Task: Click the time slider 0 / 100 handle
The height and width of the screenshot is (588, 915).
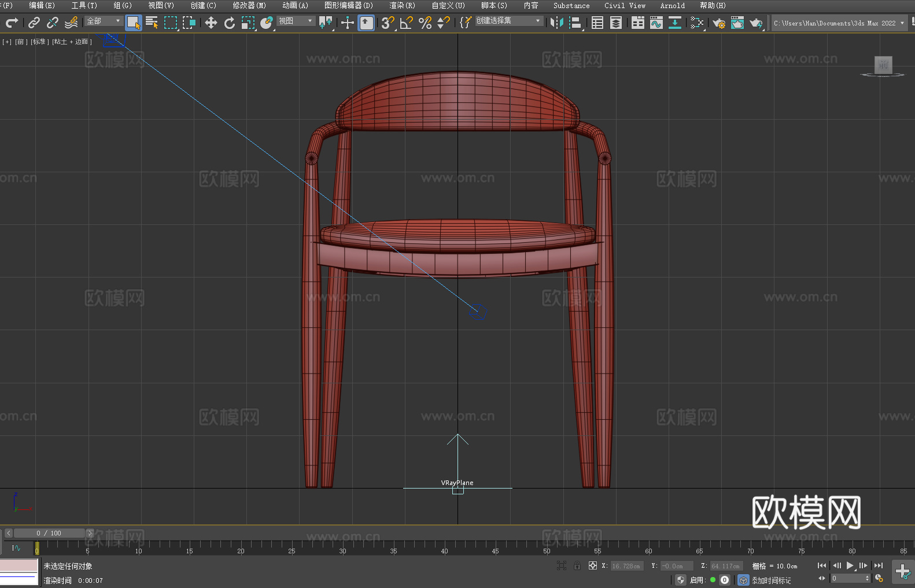Action: [49, 533]
